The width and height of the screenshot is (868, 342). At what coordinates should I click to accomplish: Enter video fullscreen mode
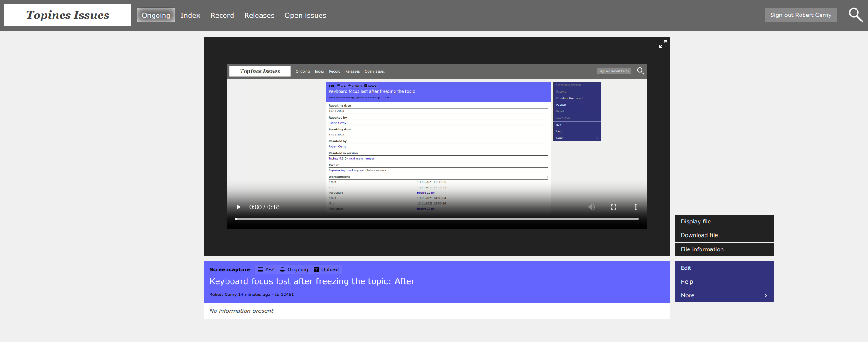coord(613,207)
